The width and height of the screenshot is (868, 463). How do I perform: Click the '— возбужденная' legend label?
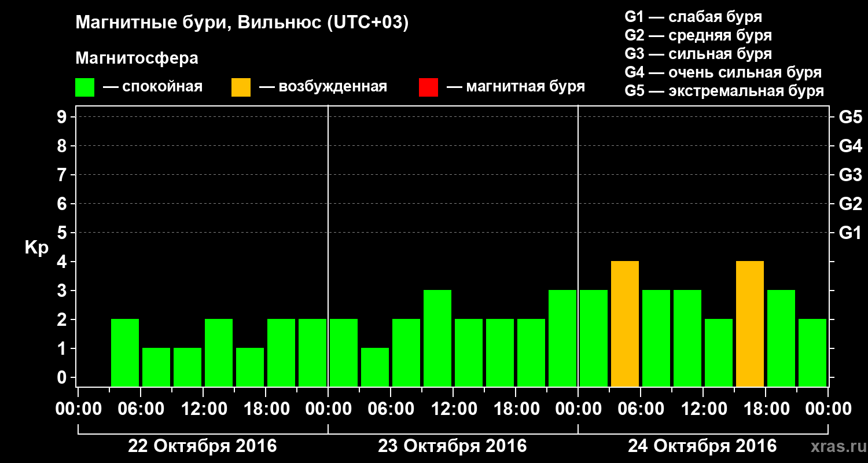click(323, 87)
